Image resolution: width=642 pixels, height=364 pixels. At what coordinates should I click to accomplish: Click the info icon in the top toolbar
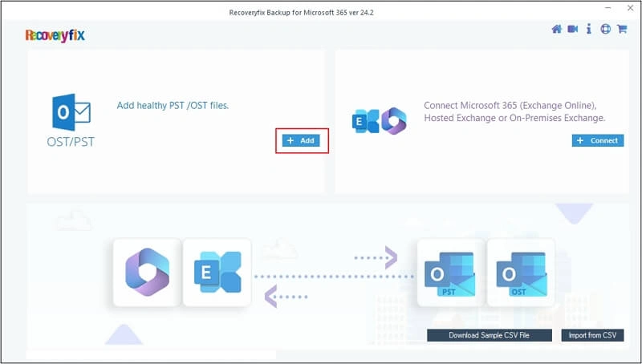[589, 29]
